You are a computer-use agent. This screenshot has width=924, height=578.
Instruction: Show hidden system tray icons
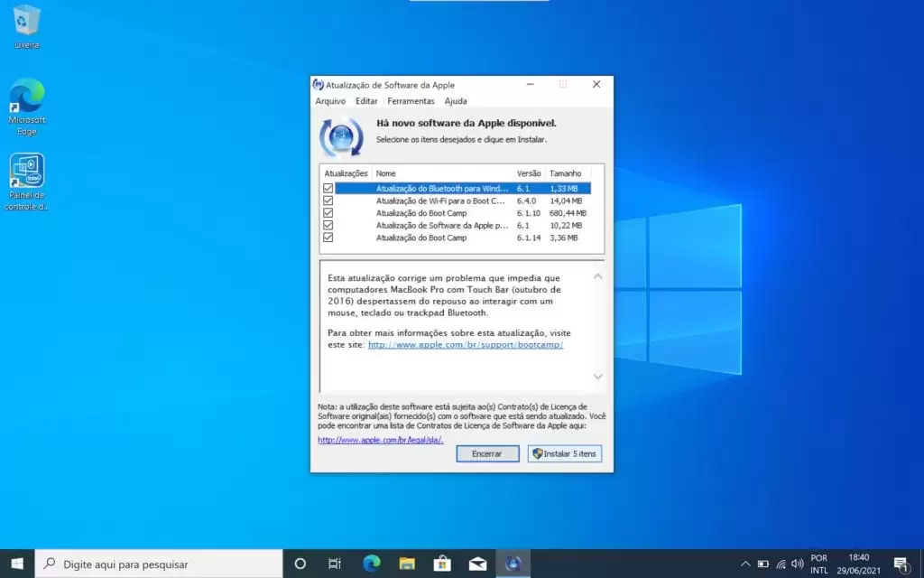click(x=745, y=564)
